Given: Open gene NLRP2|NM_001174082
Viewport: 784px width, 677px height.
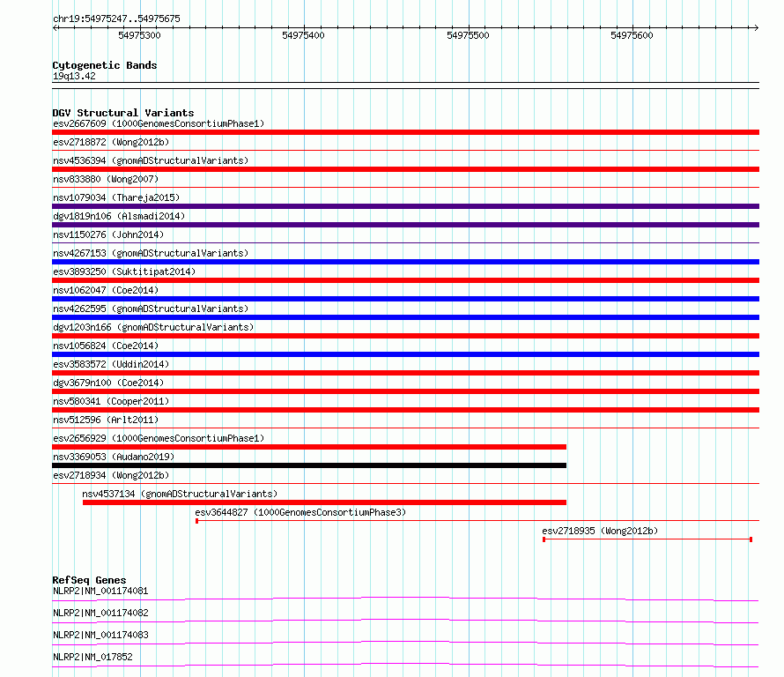Looking at the screenshot, I should 100,613.
